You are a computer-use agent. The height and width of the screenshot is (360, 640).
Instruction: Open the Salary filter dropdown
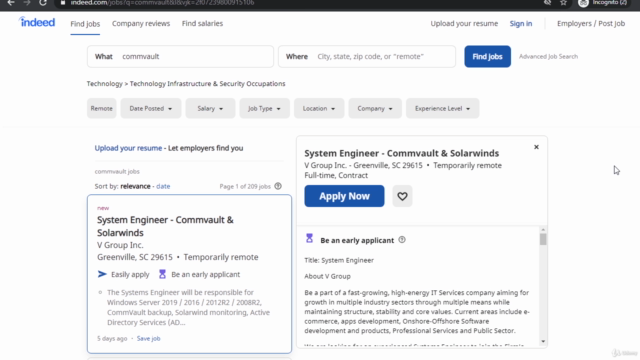coord(210,109)
